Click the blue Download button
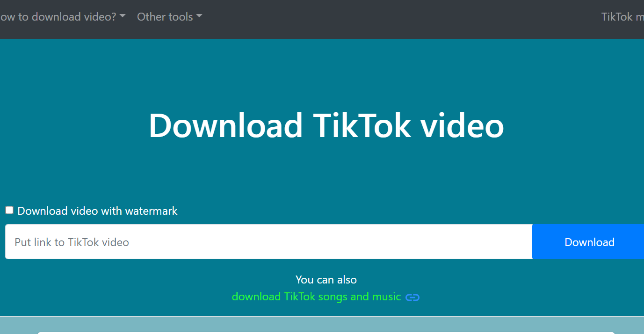 point(588,242)
